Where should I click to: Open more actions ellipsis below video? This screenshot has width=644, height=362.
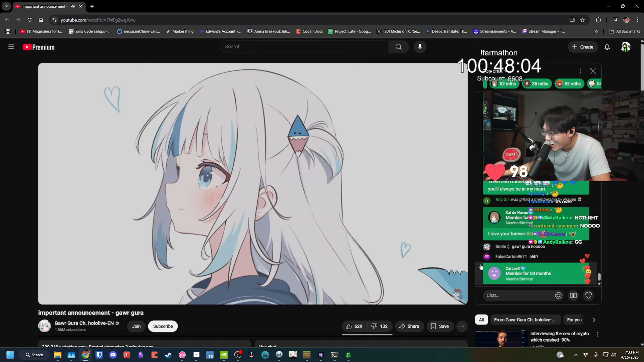pos(462,326)
